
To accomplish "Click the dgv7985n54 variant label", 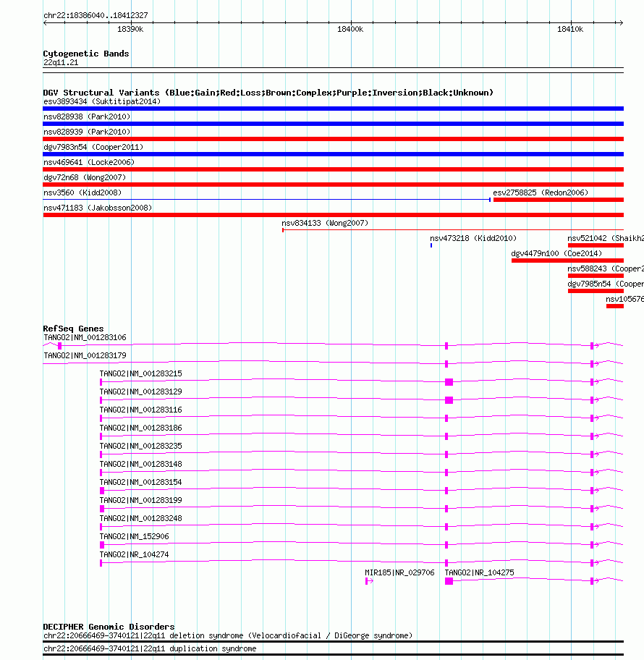I will tap(605, 283).
